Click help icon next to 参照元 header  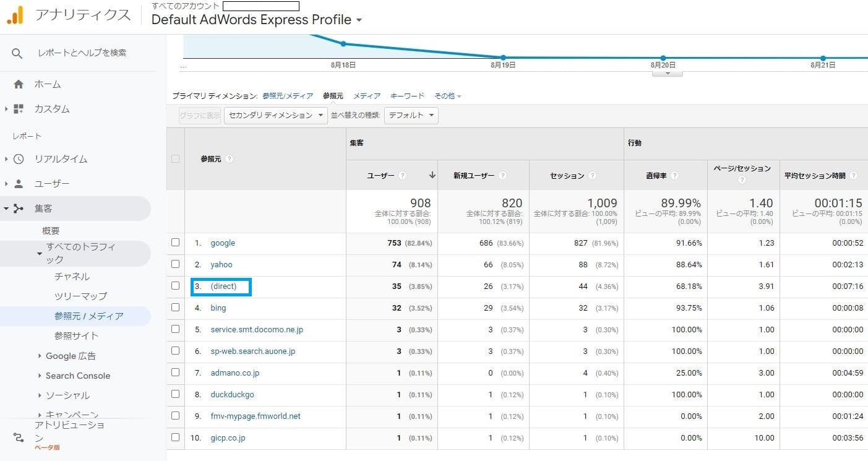tap(230, 159)
